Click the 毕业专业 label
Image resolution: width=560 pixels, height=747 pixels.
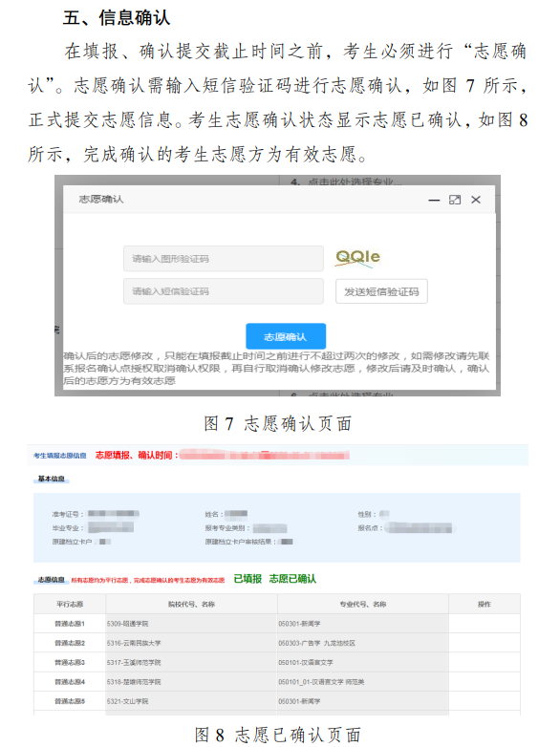68,528
